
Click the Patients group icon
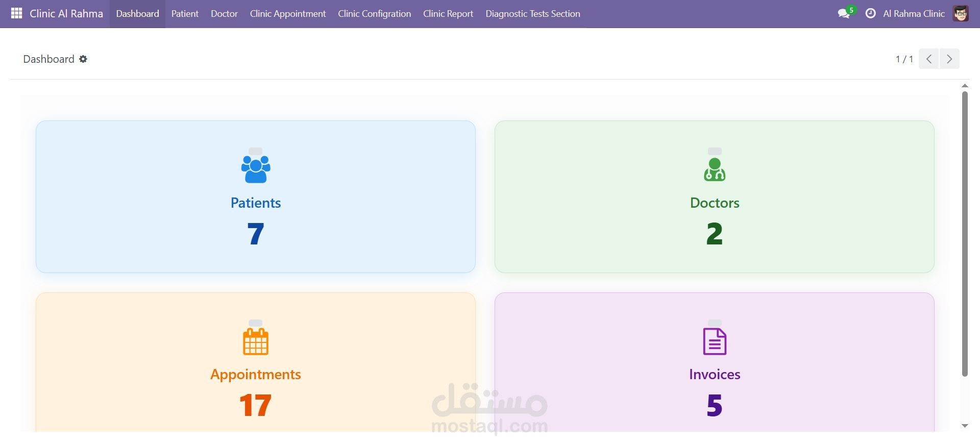click(x=256, y=169)
